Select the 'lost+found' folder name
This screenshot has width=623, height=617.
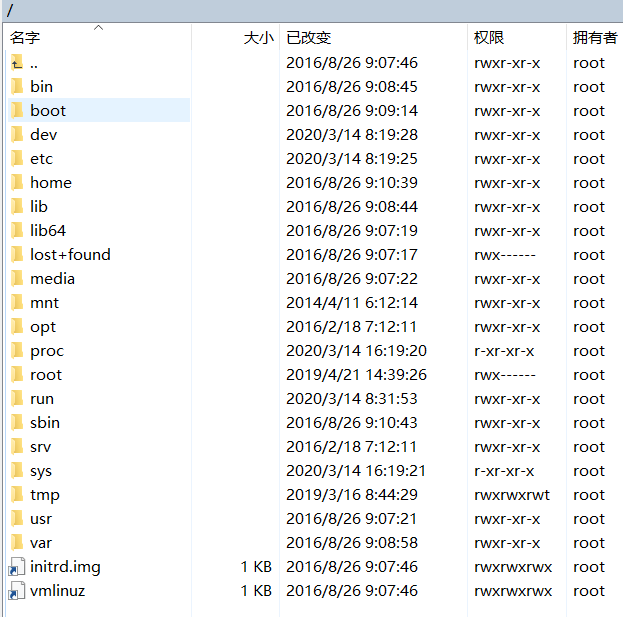point(70,255)
